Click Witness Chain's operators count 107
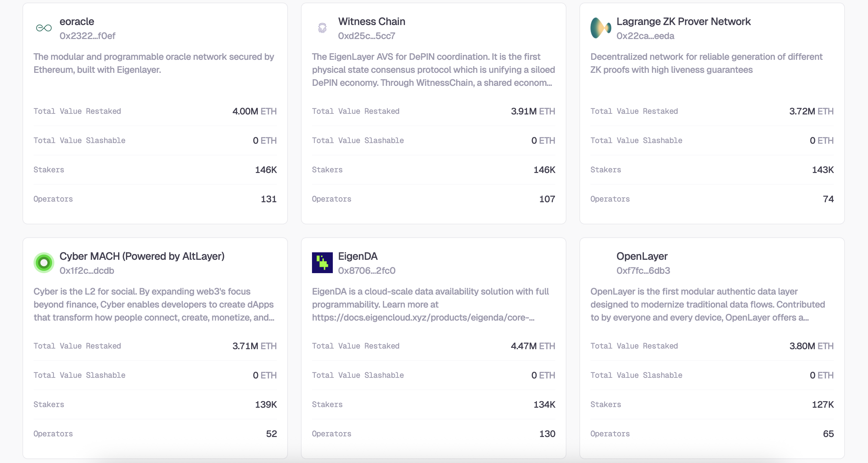The width and height of the screenshot is (868, 463). (547, 199)
